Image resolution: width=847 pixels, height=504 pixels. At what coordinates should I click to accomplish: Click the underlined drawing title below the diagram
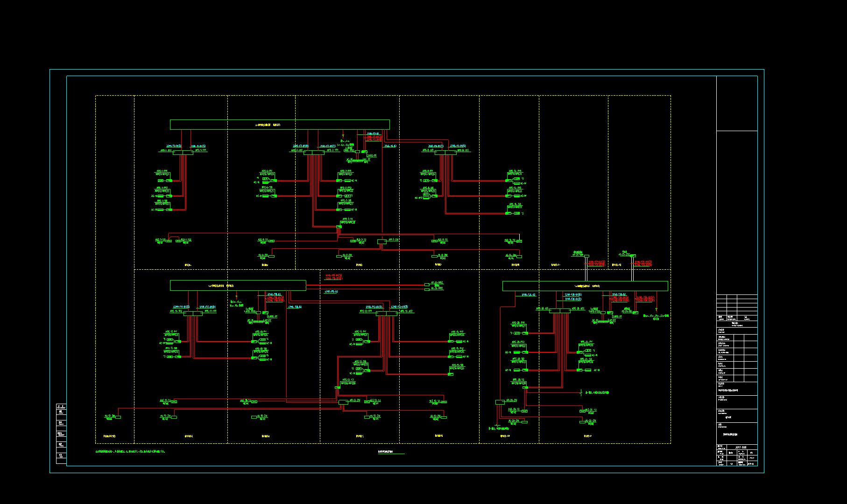(x=385, y=452)
